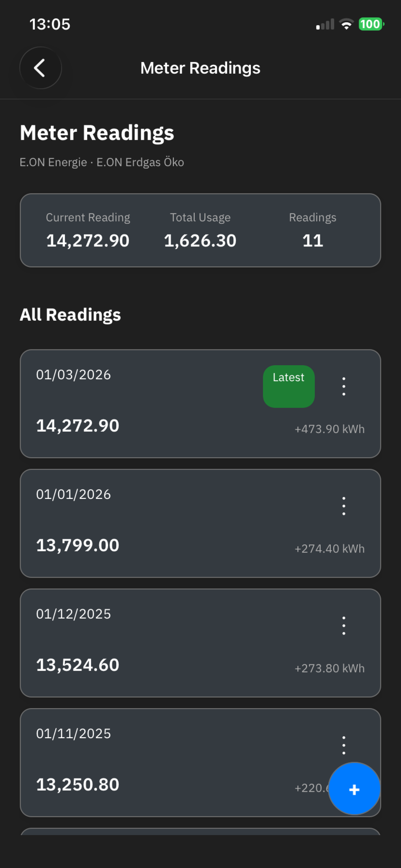Tap the Readings count of 11
Viewport: 401px width, 868px height.
click(313, 241)
